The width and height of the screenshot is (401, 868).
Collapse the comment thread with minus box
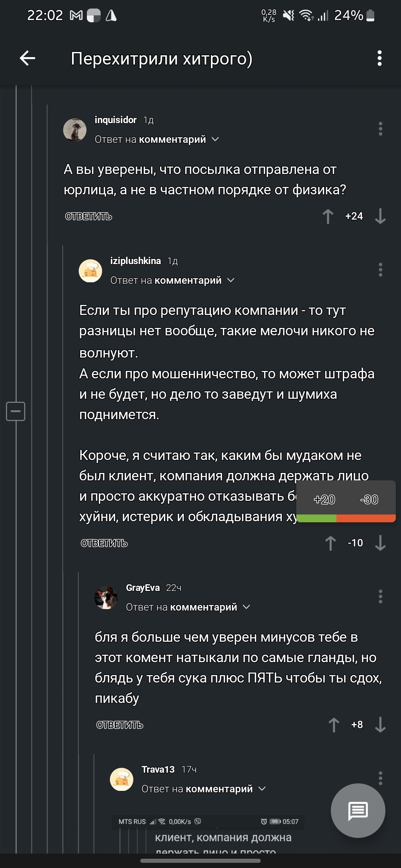pyautogui.click(x=16, y=411)
